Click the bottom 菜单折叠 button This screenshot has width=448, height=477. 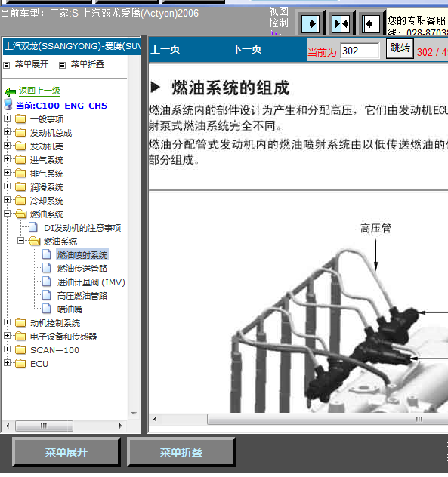pyautogui.click(x=181, y=452)
